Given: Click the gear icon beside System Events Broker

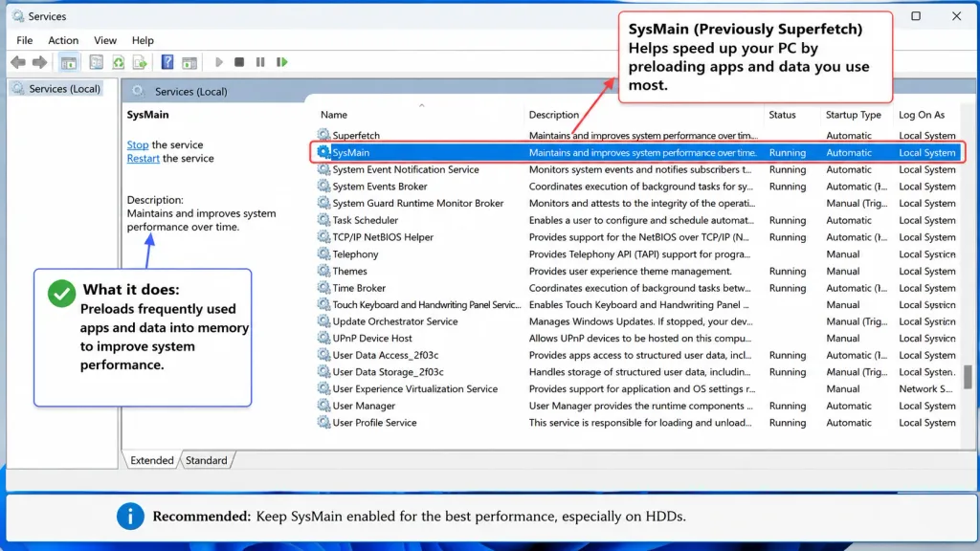Looking at the screenshot, I should [323, 186].
